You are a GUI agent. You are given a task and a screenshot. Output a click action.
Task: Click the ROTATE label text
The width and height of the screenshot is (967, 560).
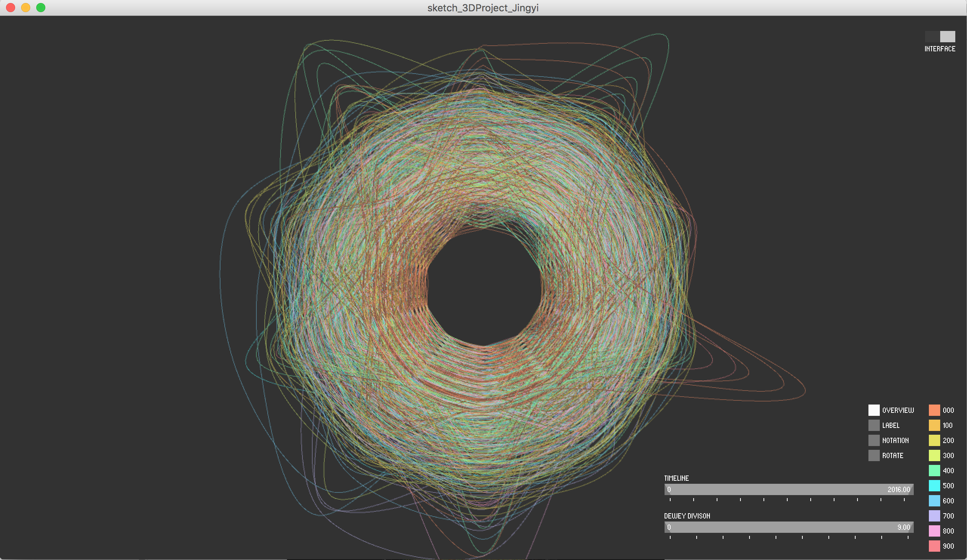click(893, 456)
